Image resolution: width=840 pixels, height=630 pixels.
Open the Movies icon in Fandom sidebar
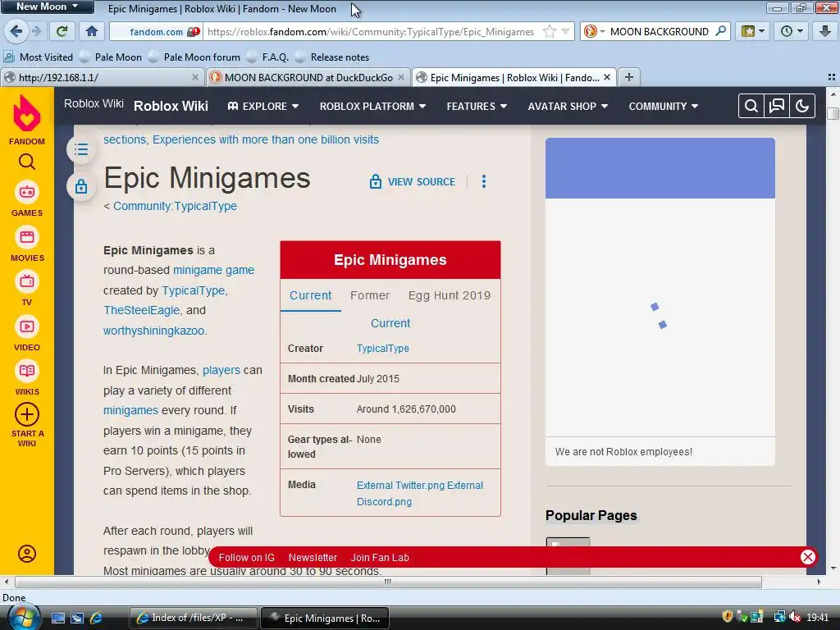point(27,237)
